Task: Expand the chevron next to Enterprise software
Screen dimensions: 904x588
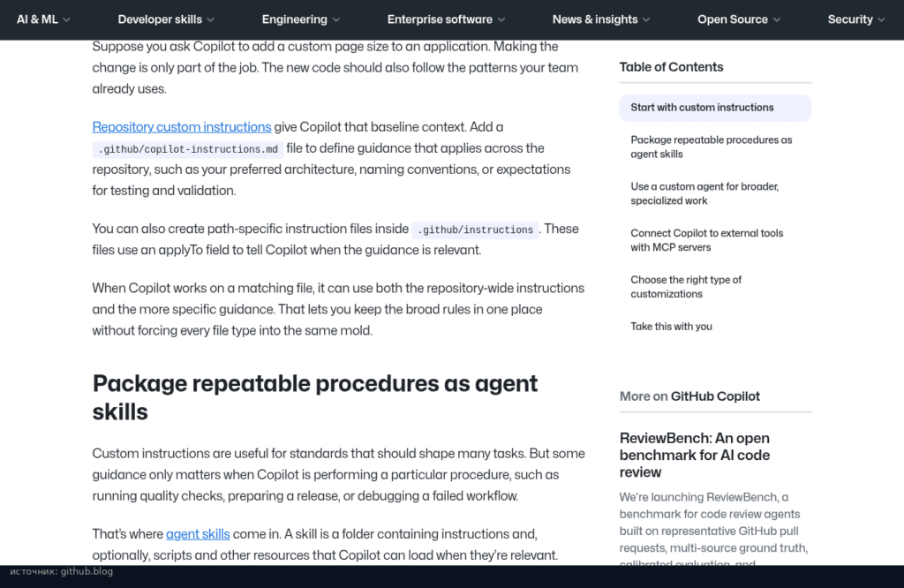Action: click(501, 20)
